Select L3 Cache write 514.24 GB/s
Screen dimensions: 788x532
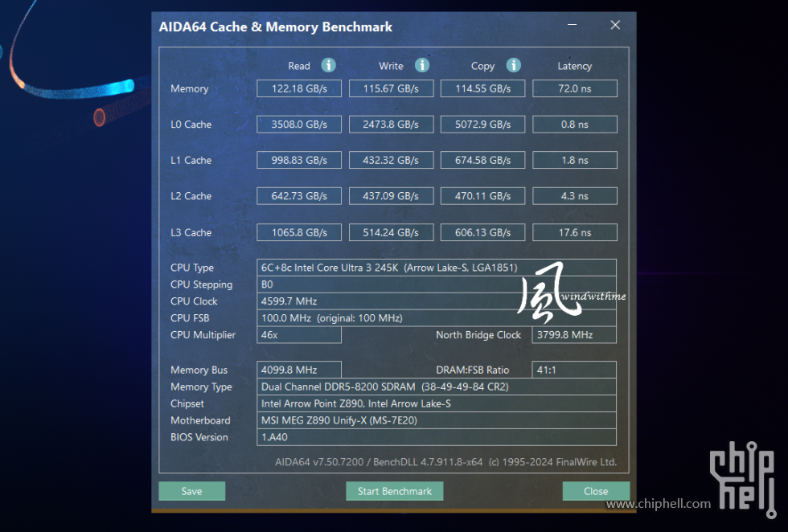pyautogui.click(x=391, y=232)
